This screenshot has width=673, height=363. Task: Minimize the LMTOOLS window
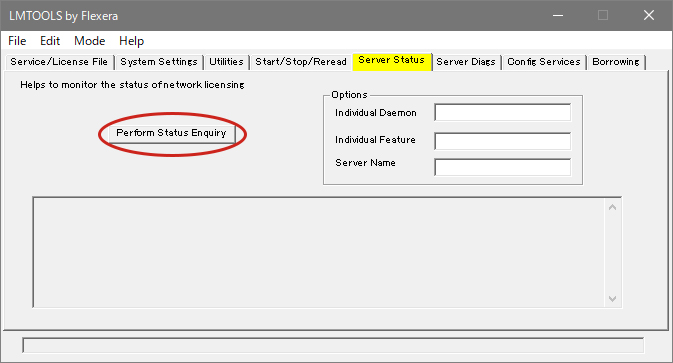(x=558, y=15)
